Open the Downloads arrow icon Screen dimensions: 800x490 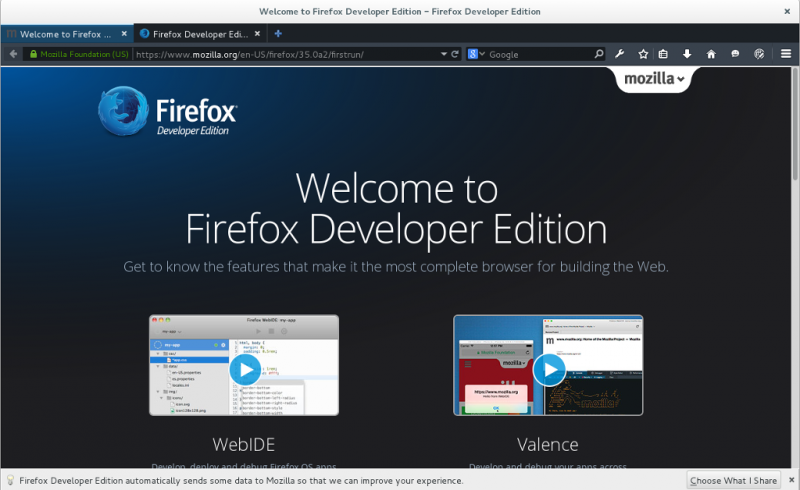click(687, 54)
